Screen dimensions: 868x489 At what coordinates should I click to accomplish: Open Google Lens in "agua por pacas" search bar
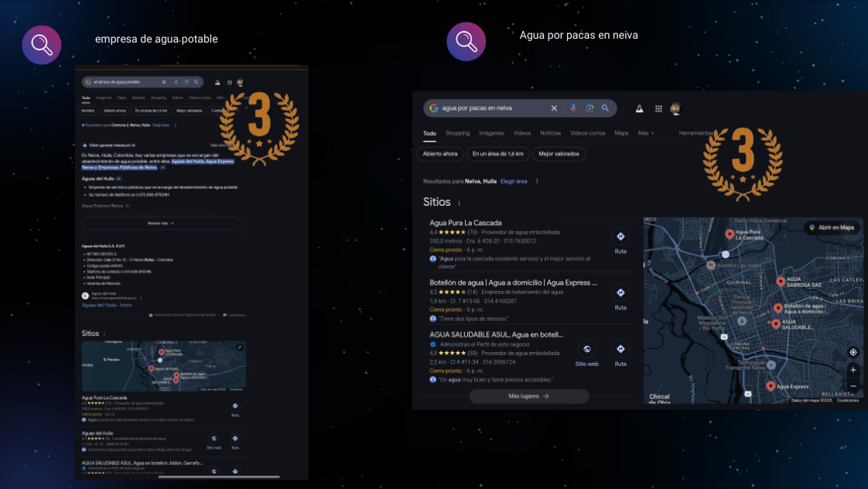(x=589, y=108)
